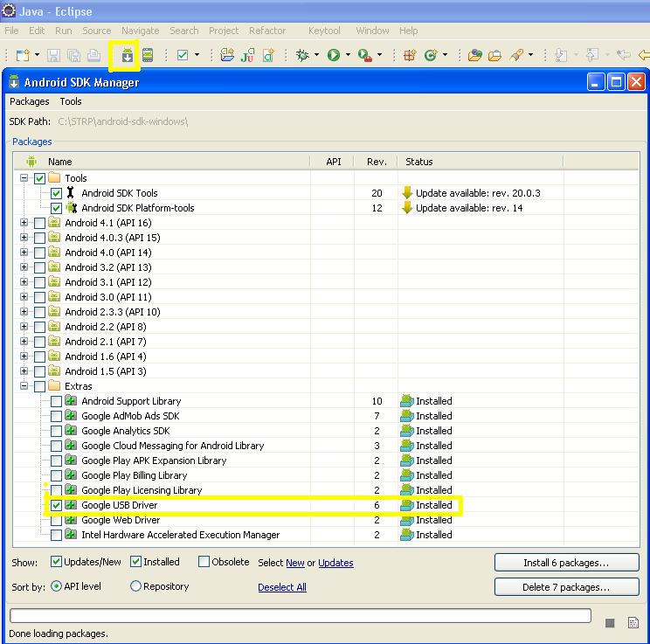Click the Save All toolbar icon

coord(73,55)
